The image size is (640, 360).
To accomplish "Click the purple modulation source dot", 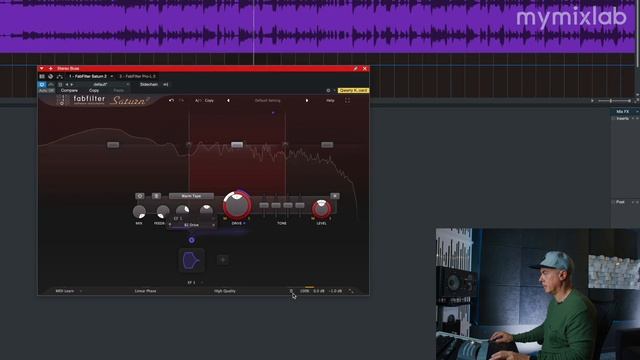I will click(191, 240).
